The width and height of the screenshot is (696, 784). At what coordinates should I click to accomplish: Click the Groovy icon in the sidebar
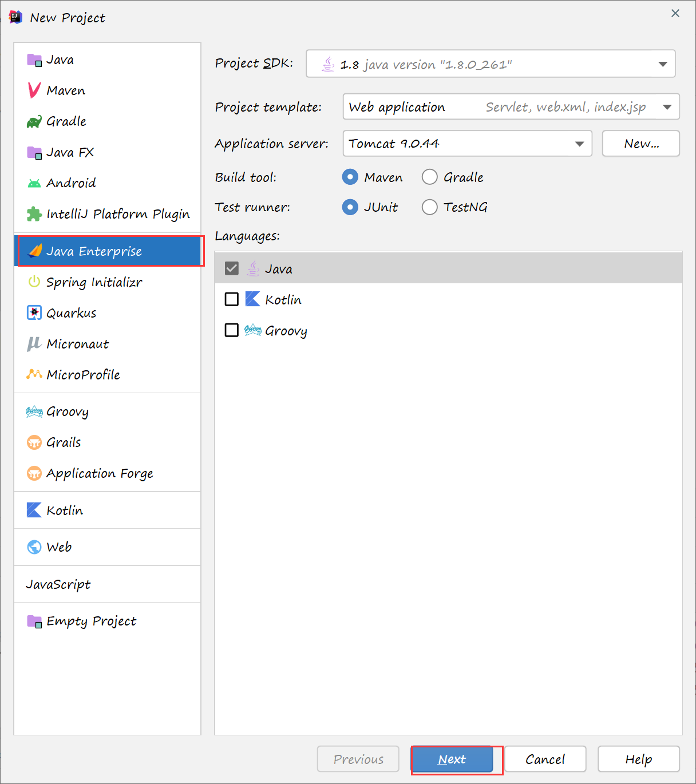[34, 411]
